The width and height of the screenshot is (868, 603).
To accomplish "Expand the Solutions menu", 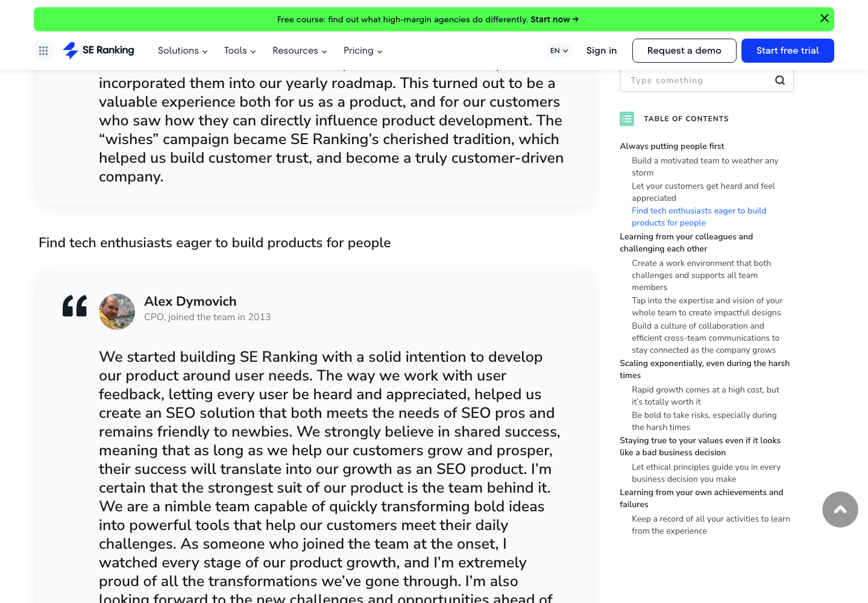I will (x=183, y=51).
